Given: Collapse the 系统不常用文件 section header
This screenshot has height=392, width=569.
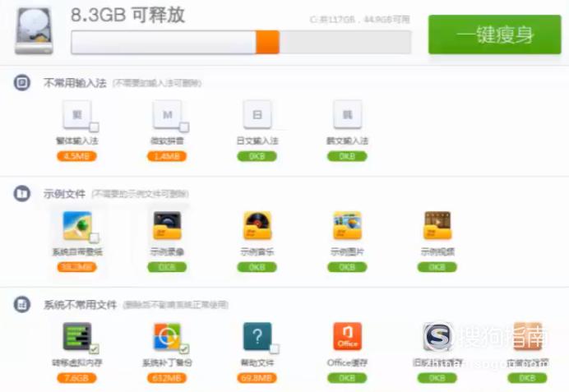Looking at the screenshot, I should [23, 305].
